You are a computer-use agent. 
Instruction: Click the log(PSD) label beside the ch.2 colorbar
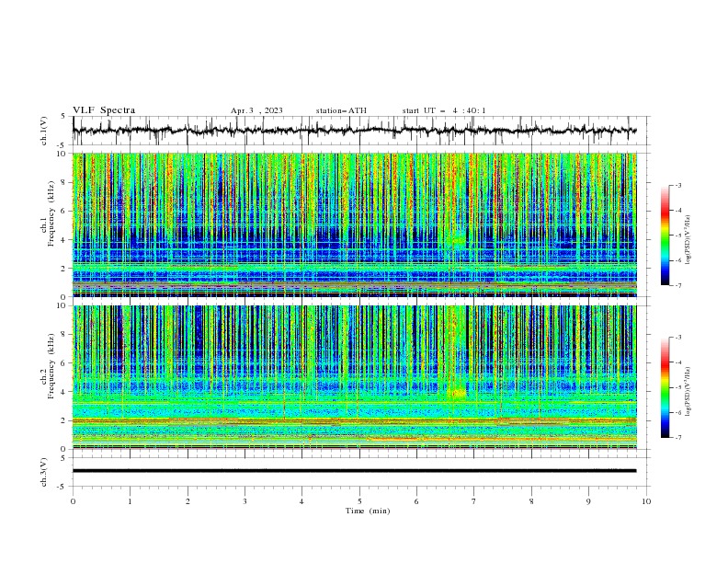[x=688, y=390]
